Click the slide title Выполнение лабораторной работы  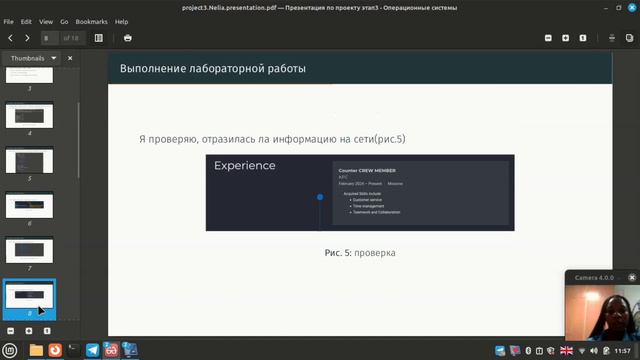213,69
